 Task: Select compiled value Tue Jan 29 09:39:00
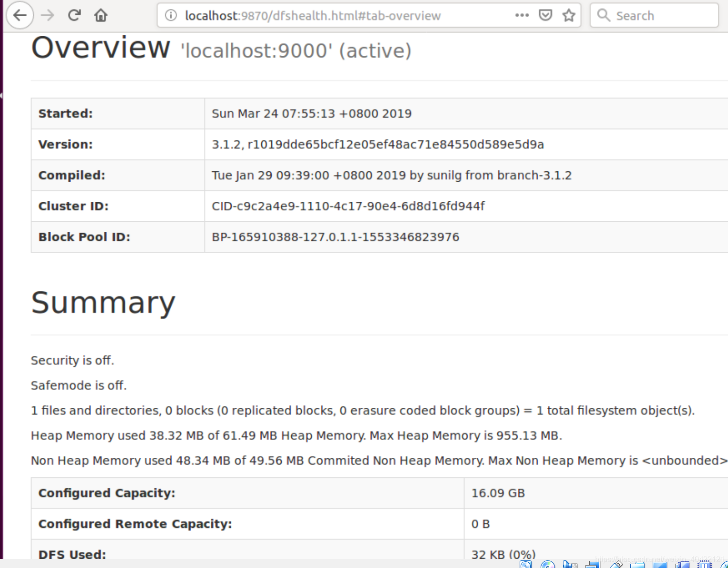391,176
